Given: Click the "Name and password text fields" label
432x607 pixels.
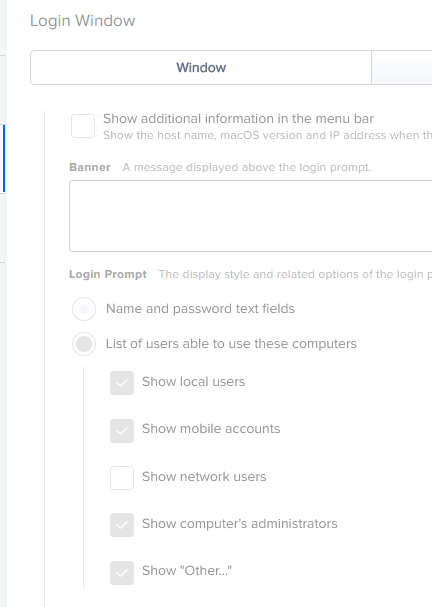Looking at the screenshot, I should click(x=200, y=309).
